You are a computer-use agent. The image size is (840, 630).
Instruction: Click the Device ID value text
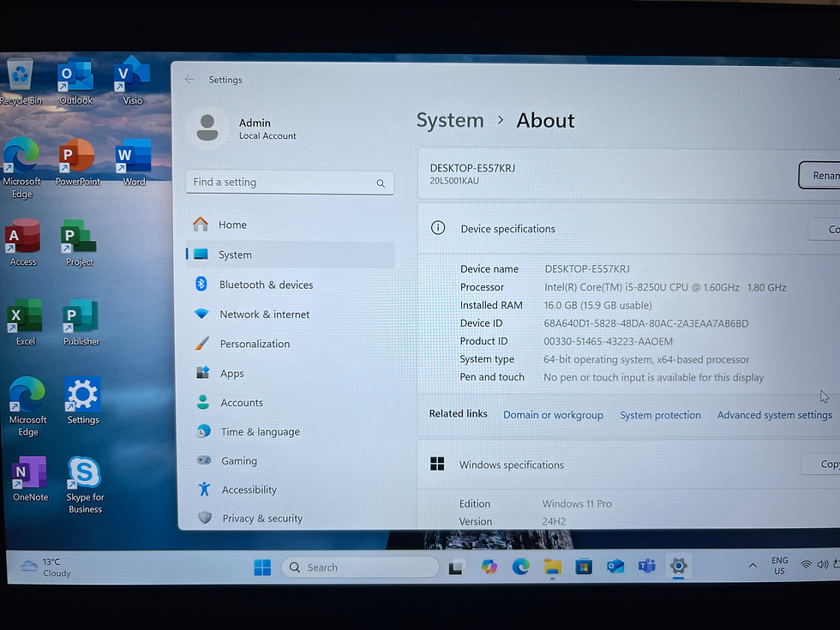(645, 324)
